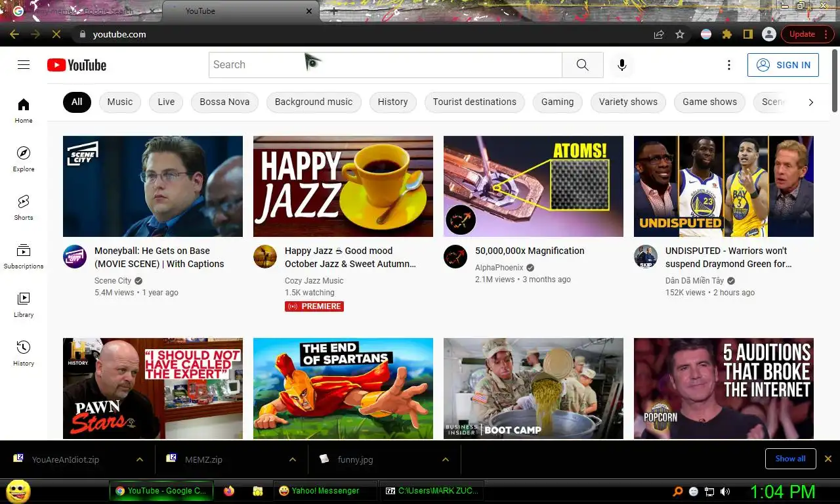Select the Live filter chip
The image size is (840, 504).
(166, 102)
